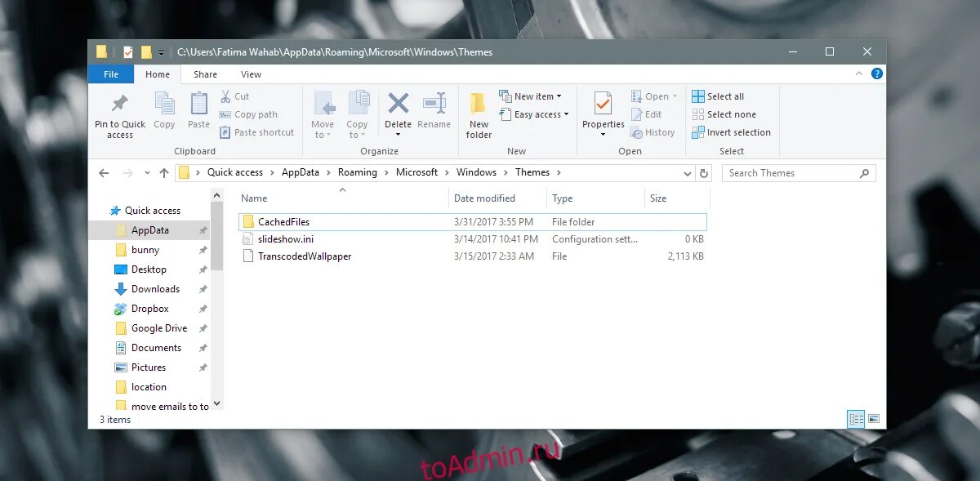Click Invert selection in ribbon
The image size is (980, 481).
point(731,132)
